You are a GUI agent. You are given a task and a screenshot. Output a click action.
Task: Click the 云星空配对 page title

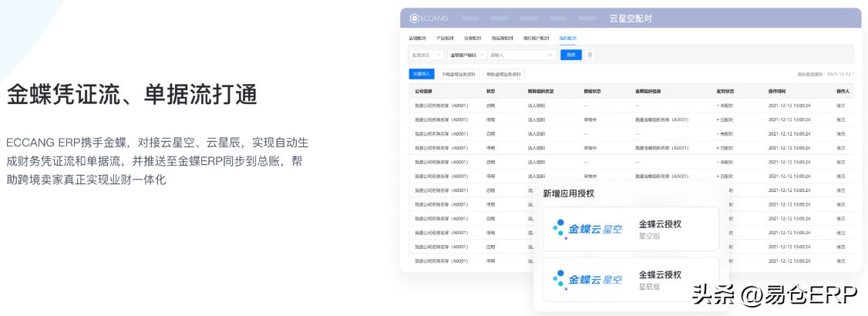click(631, 18)
